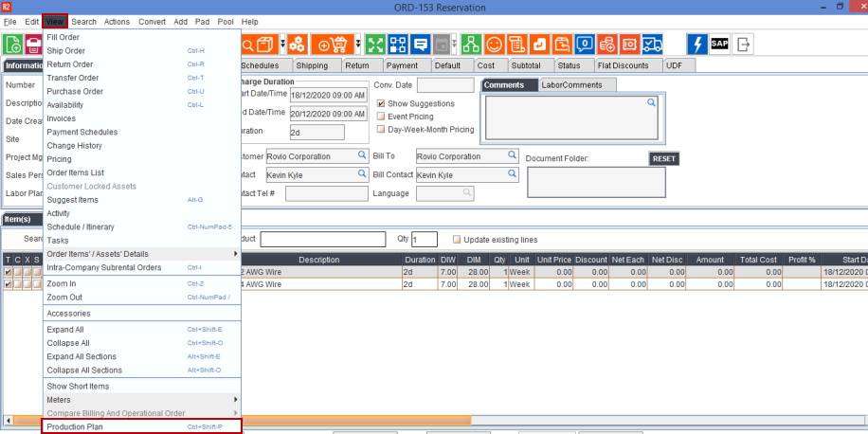Screen dimensions: 868x434
Task: Open the dropdown arrow beside shopping cart icon
Action: (x=357, y=45)
